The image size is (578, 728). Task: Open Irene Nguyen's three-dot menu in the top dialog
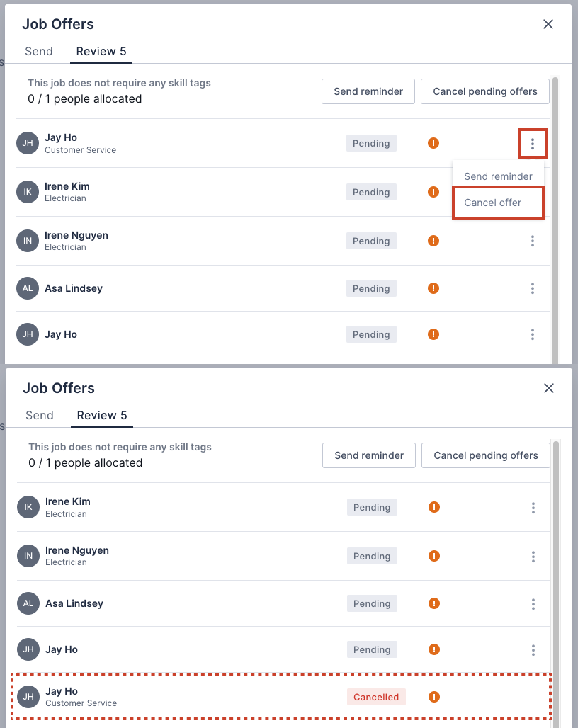(x=533, y=241)
